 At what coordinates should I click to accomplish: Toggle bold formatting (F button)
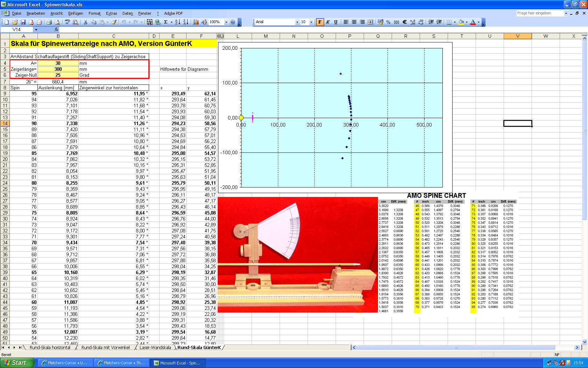point(320,22)
